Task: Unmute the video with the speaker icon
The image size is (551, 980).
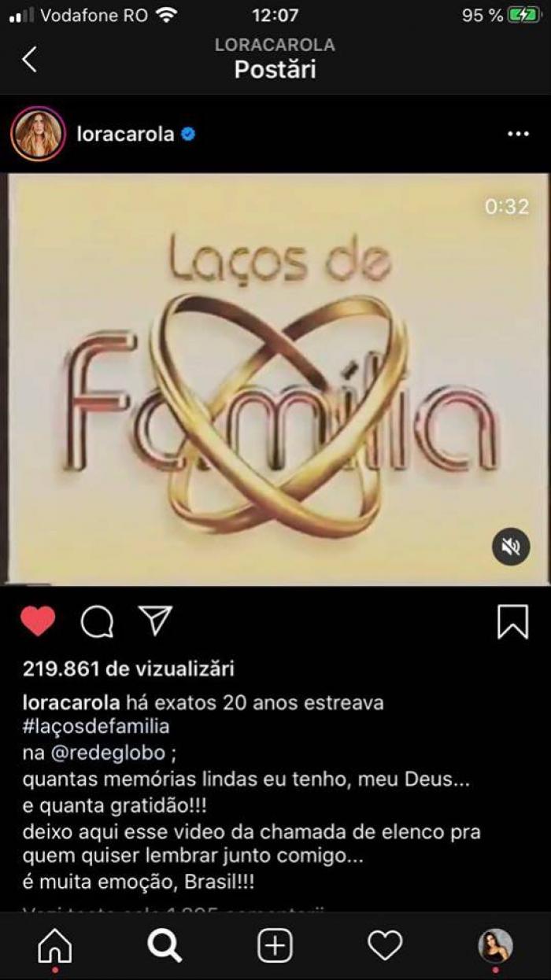Action: tap(511, 547)
